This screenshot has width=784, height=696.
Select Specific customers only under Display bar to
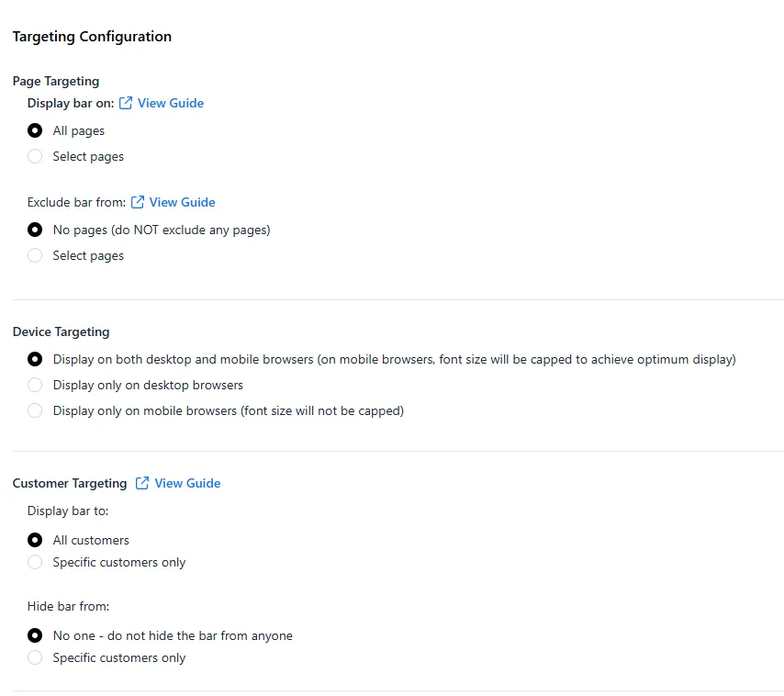point(35,562)
